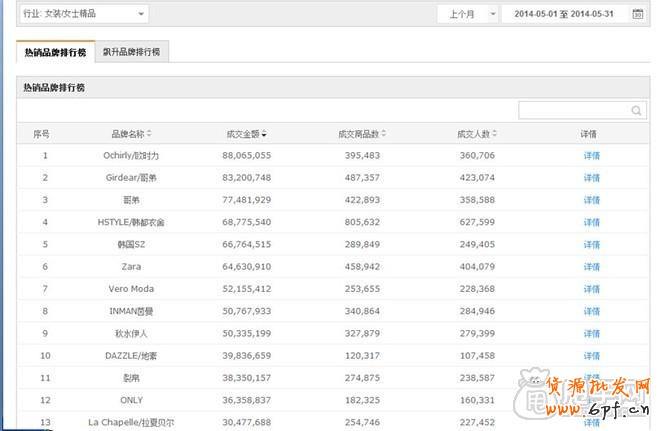Screen dimensions: 660x431
Task: Select brand name 秋水伊人
Action: [x=131, y=334]
